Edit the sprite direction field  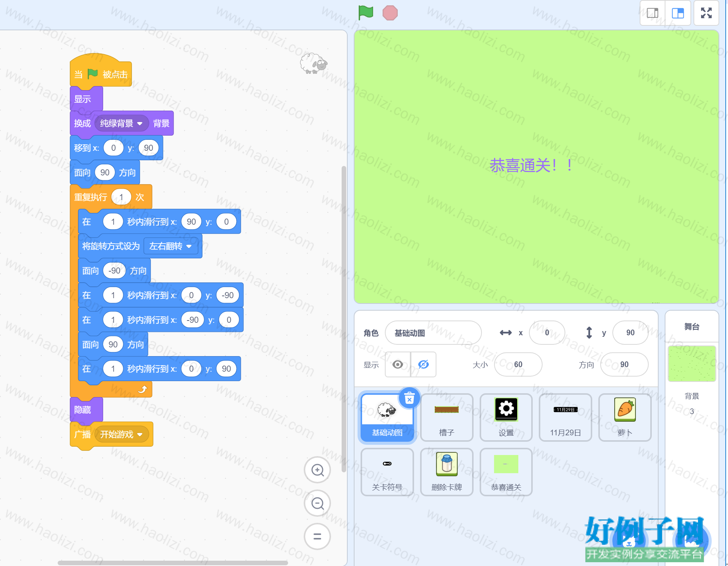624,364
